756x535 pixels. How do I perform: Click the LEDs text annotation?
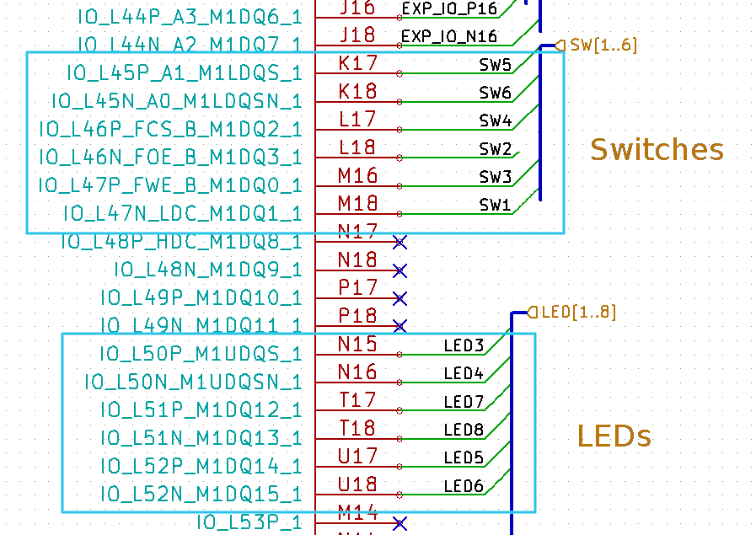click(614, 436)
